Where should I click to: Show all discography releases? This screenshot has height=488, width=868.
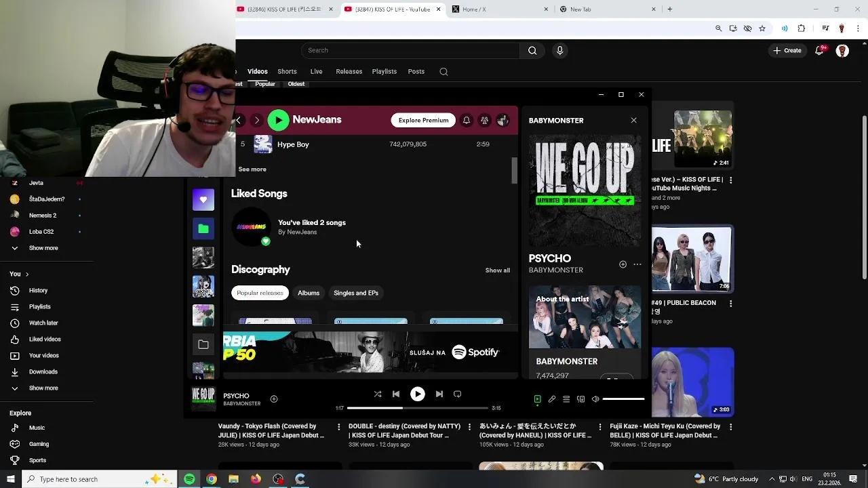(498, 270)
